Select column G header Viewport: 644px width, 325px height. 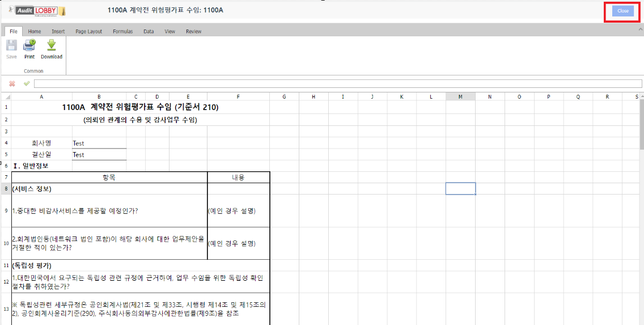pyautogui.click(x=284, y=96)
